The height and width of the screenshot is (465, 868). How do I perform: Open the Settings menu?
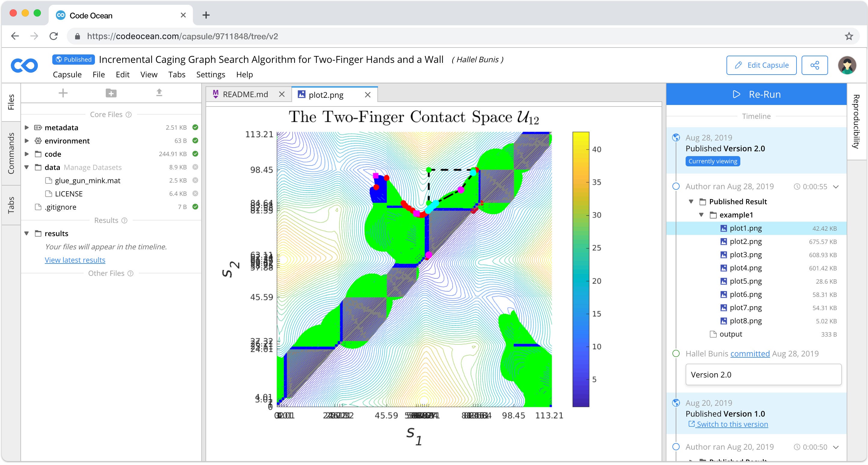(210, 75)
